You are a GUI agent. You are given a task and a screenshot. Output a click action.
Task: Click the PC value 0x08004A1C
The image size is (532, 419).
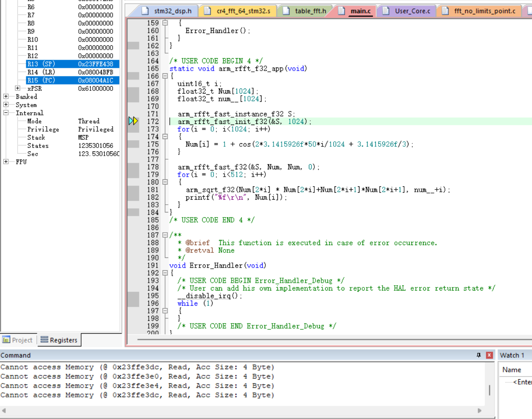coord(96,80)
